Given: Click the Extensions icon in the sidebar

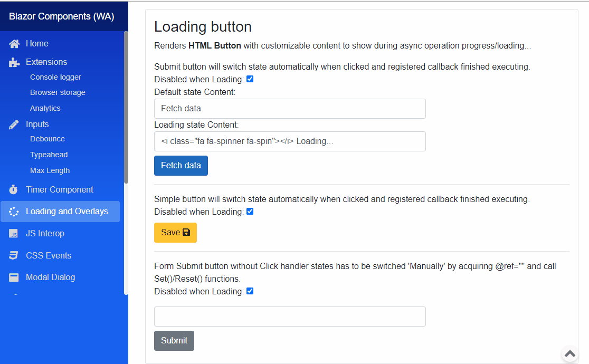Looking at the screenshot, I should pos(13,62).
